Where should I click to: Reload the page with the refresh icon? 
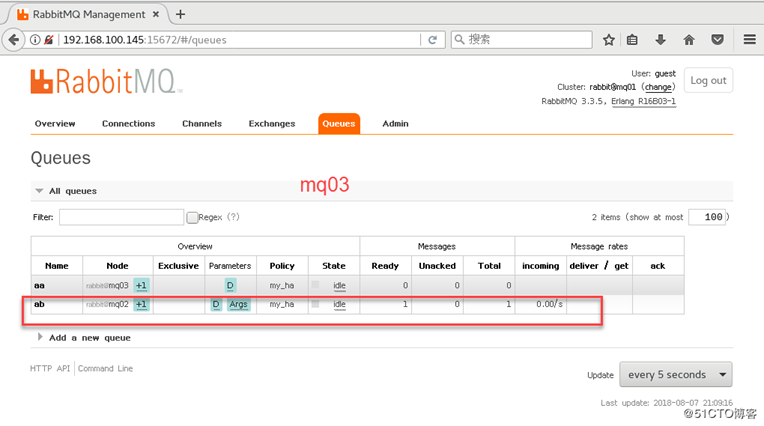pos(432,40)
